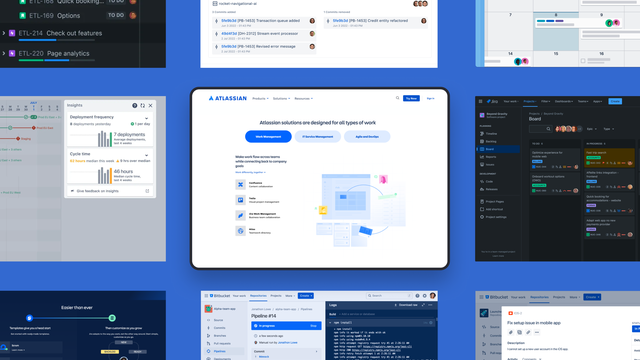
Task: Open the Jonathan Lowe link under Manual run by
Action: click(287, 343)
